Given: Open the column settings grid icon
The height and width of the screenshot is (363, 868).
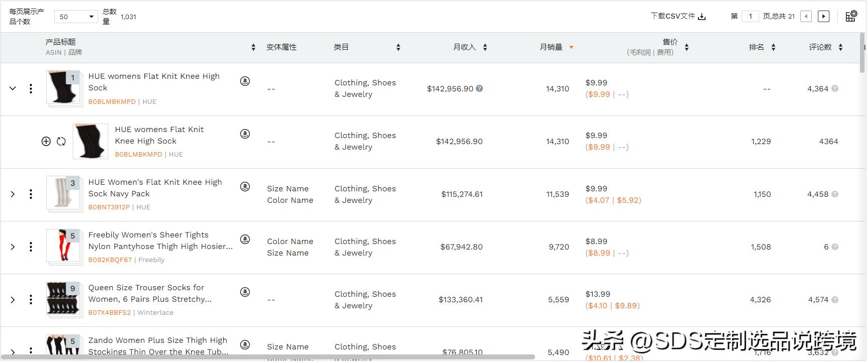Looking at the screenshot, I should click(x=851, y=16).
